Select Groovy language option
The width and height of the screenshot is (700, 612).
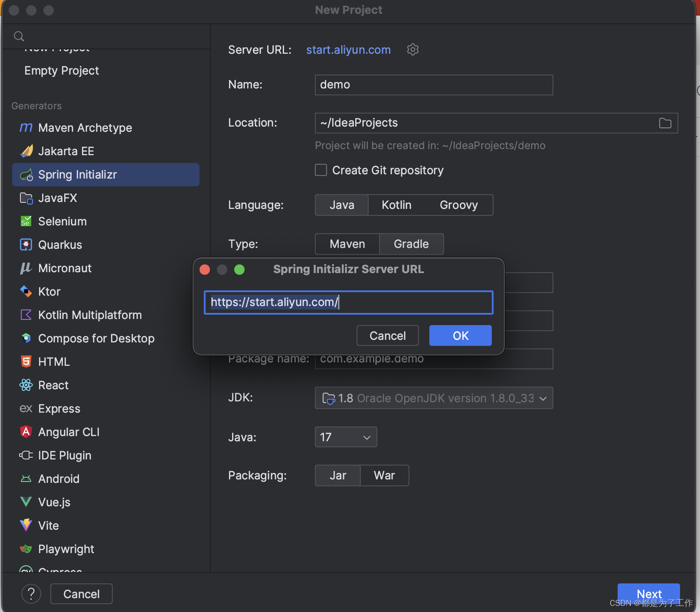coord(459,205)
